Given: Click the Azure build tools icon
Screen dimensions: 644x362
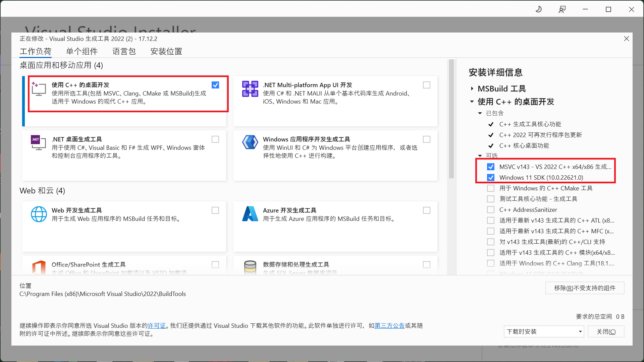Looking at the screenshot, I should click(250, 214).
